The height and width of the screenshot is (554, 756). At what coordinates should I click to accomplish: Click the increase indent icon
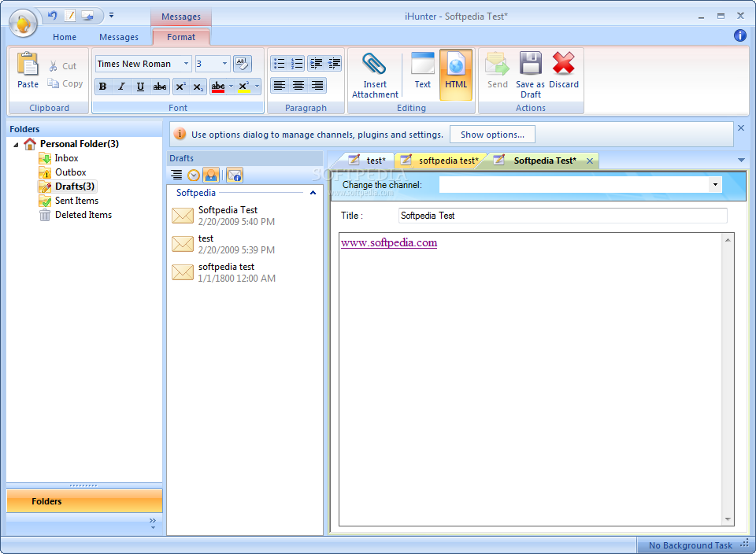[x=316, y=64]
